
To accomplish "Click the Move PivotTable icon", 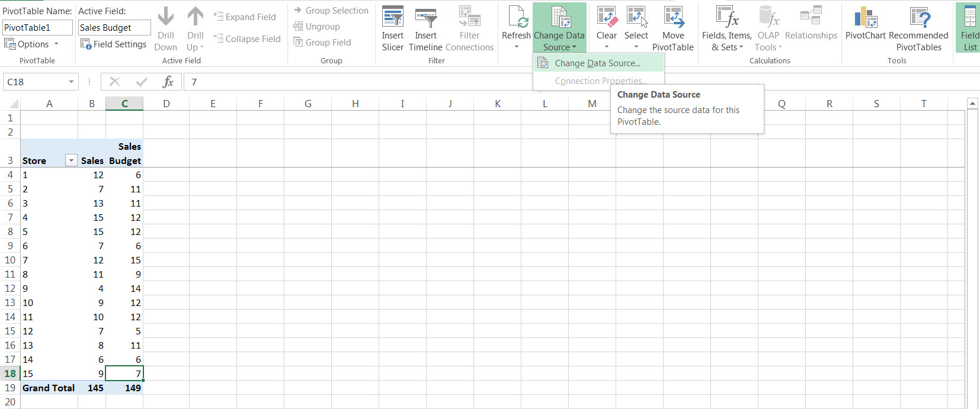I will click(x=673, y=18).
